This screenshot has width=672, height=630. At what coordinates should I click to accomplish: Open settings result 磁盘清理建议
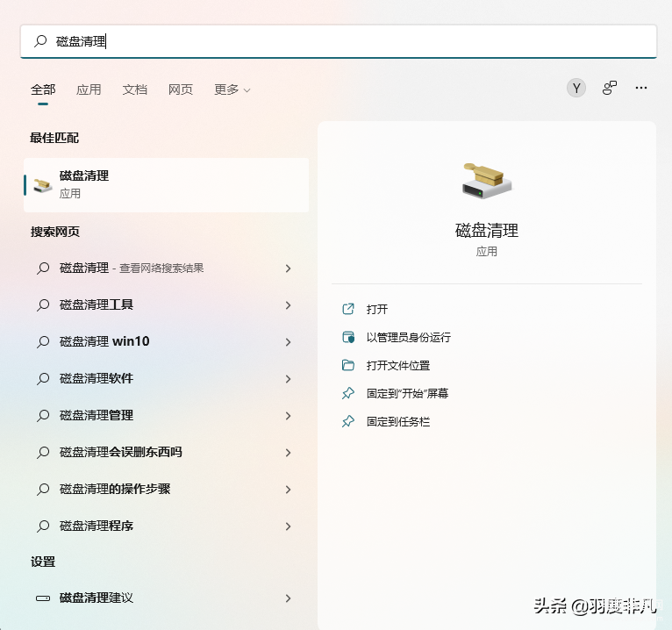click(x=167, y=598)
